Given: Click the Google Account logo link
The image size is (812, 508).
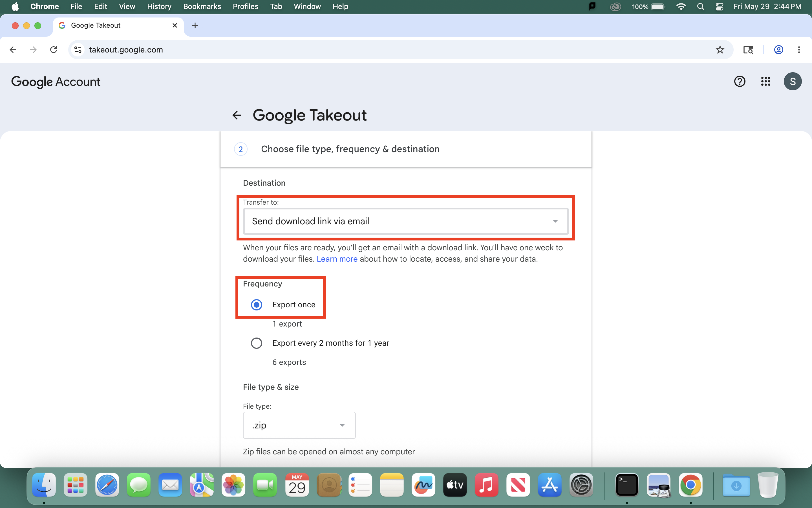Looking at the screenshot, I should [56, 82].
